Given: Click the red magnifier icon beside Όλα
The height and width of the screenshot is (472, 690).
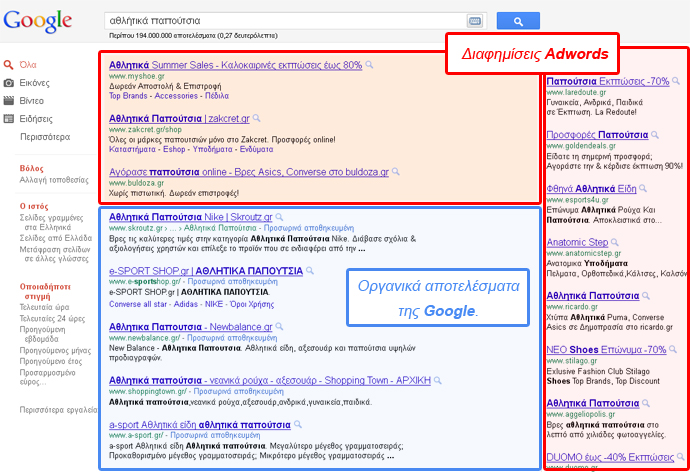Looking at the screenshot, I should click(8, 65).
